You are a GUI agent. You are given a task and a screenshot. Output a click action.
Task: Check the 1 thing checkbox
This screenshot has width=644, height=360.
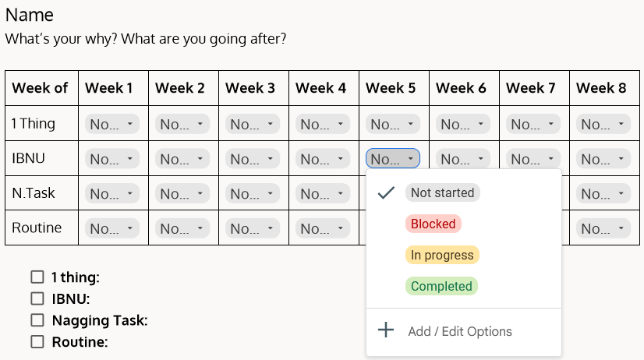(x=37, y=277)
